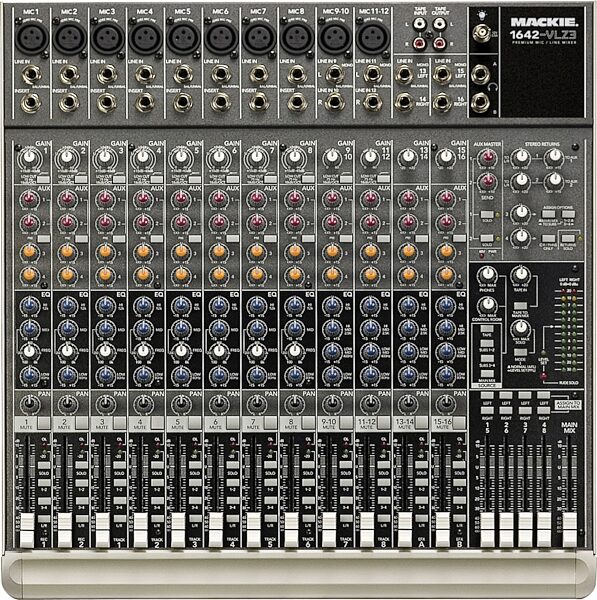
Task: Click the channel 15-16 GAIN knob
Action: coord(445,157)
